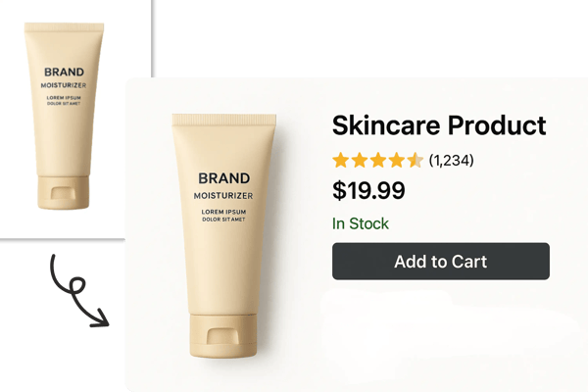
Task: Pick the fourth gold rating star
Action: tap(397, 160)
